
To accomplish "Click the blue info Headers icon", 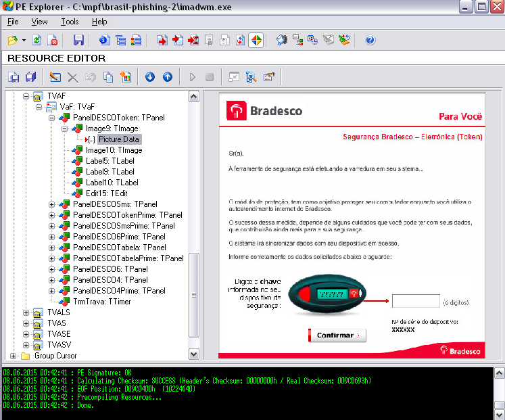I will (104, 41).
